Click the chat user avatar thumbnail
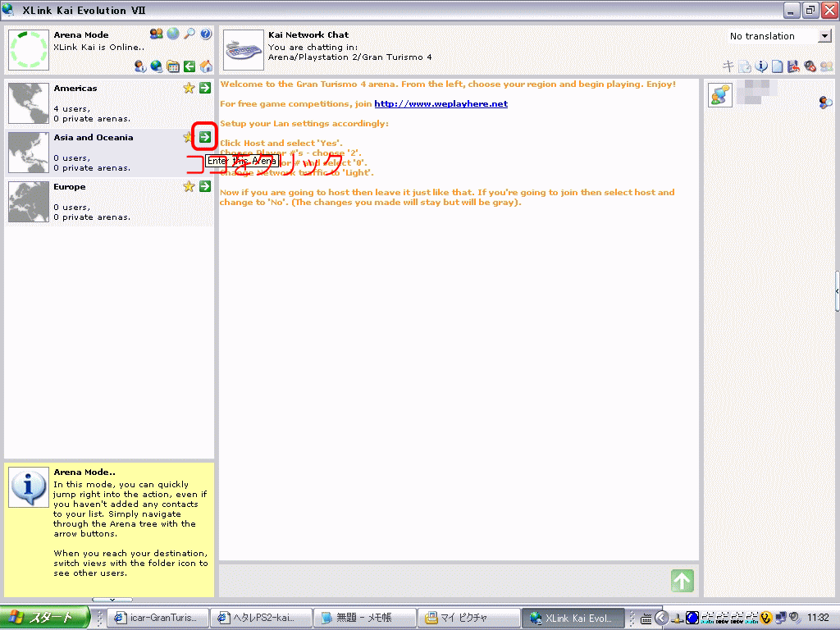This screenshot has width=840, height=630. point(720,95)
